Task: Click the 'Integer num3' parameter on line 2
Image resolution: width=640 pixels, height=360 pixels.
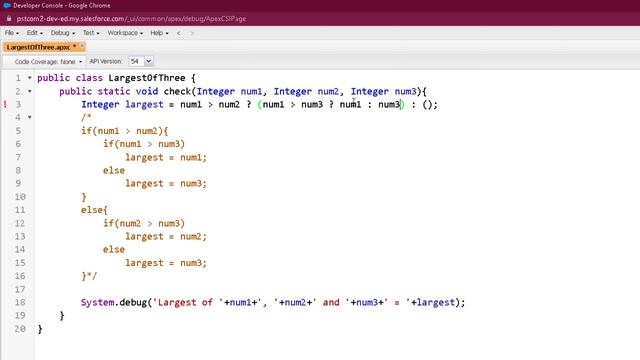Action: coord(384,91)
